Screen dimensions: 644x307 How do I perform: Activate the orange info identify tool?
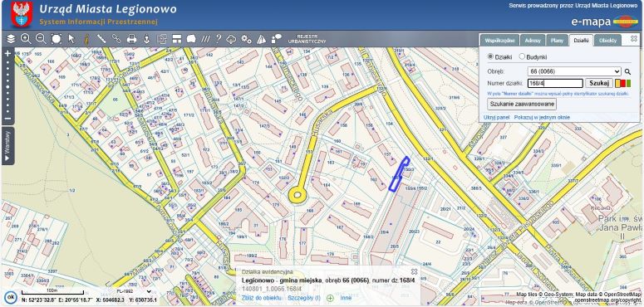[86, 39]
